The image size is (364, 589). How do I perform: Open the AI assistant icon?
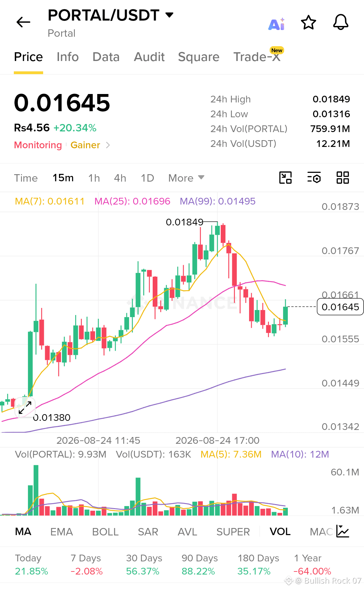click(x=277, y=24)
